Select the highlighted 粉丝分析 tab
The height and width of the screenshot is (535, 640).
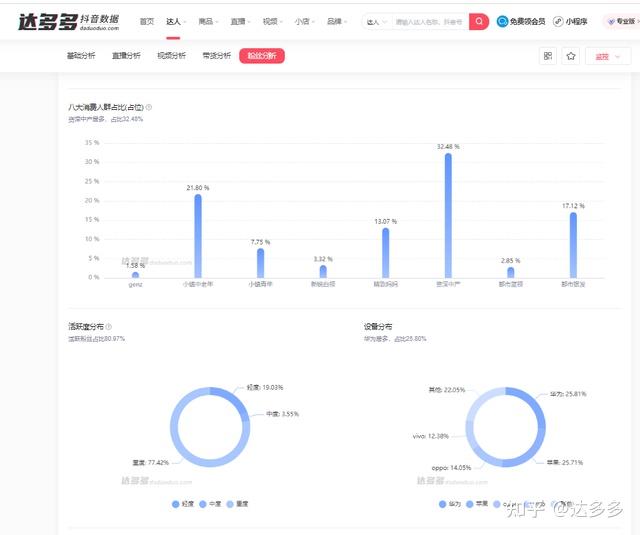(262, 56)
